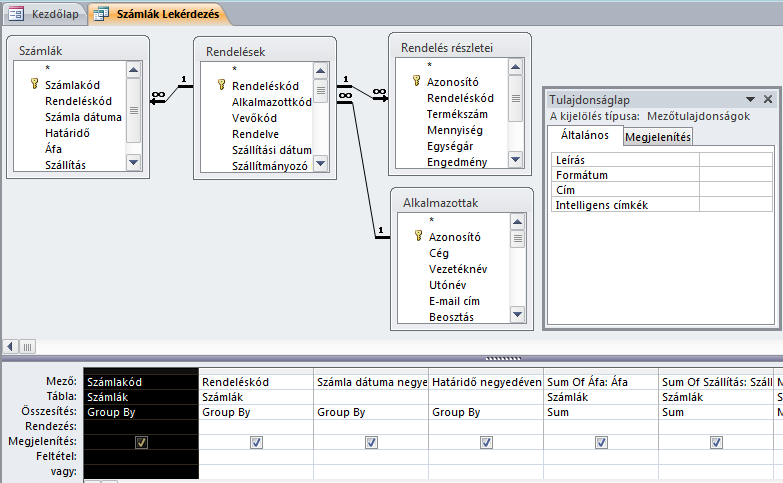Click the left arrow of horizontal scrollbar

click(10, 347)
